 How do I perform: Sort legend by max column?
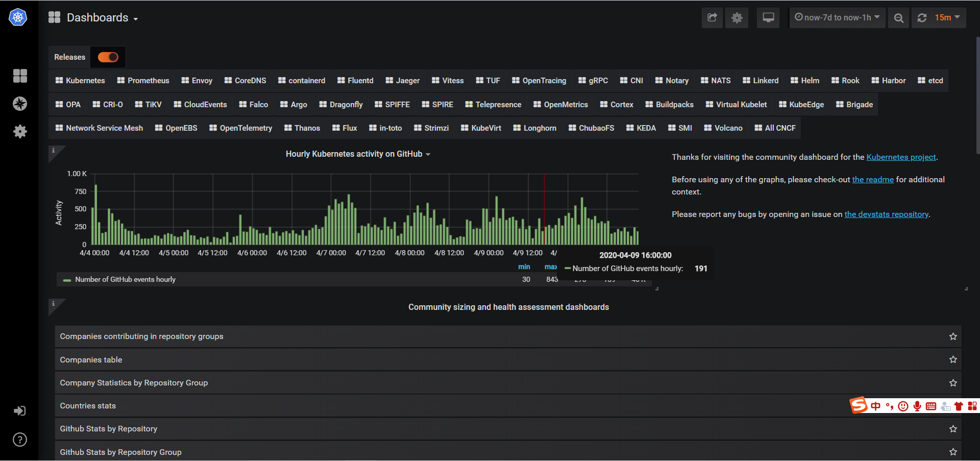coord(551,267)
